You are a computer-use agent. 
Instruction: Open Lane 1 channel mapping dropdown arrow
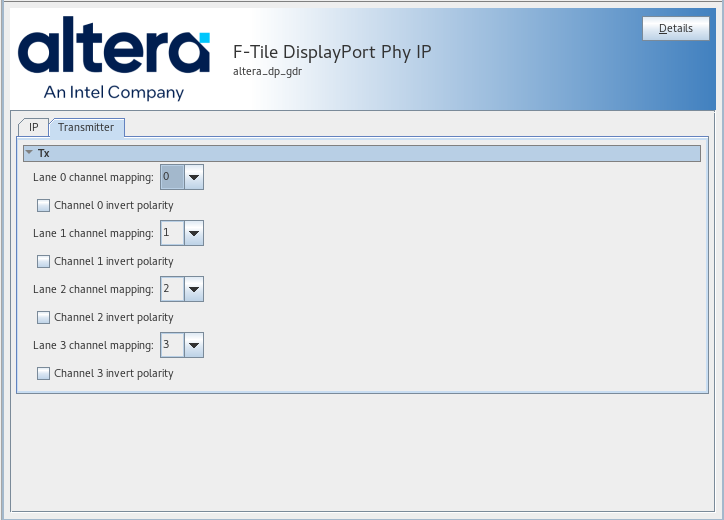coord(194,233)
